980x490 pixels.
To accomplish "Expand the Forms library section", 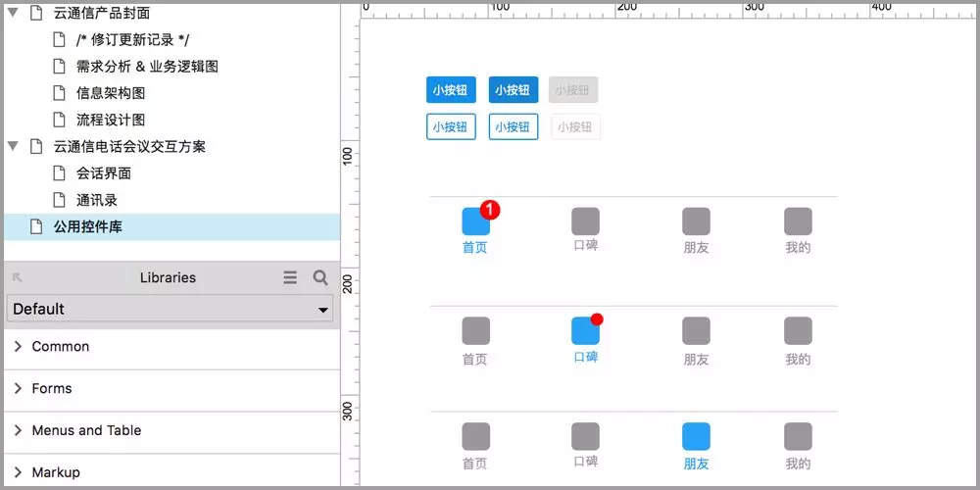I will 171,388.
